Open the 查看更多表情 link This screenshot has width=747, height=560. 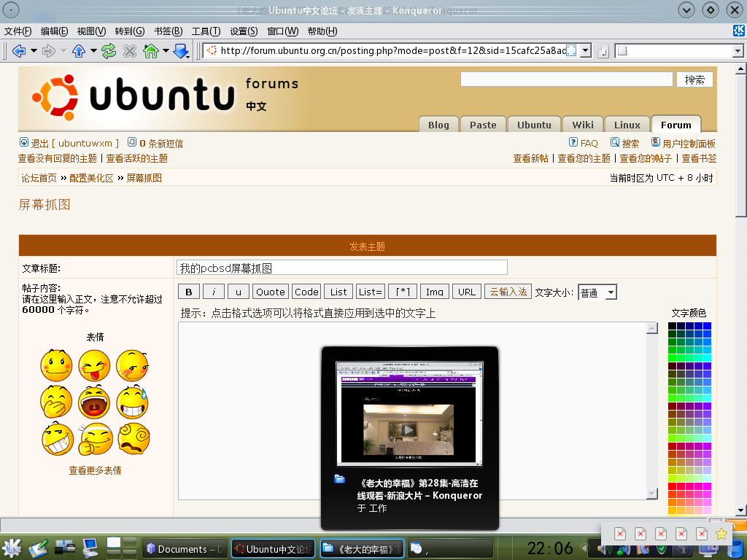click(96, 470)
